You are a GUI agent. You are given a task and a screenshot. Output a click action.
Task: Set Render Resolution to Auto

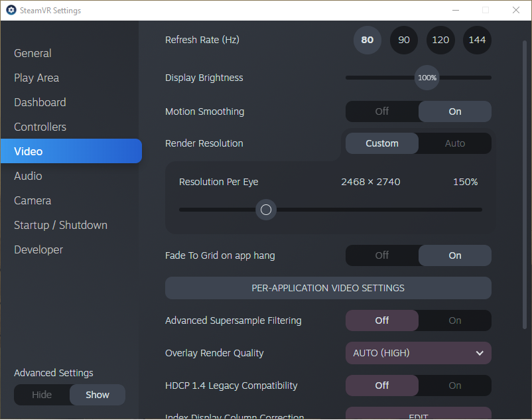click(x=455, y=143)
